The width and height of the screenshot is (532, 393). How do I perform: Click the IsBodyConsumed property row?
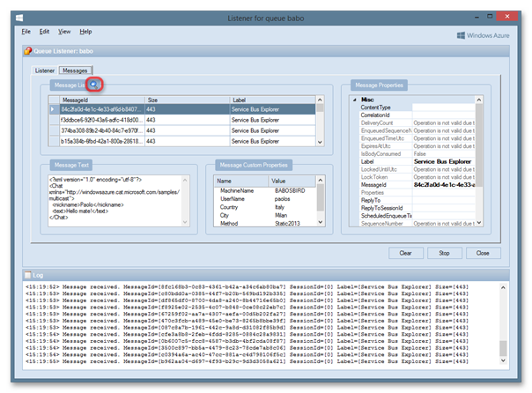417,153
